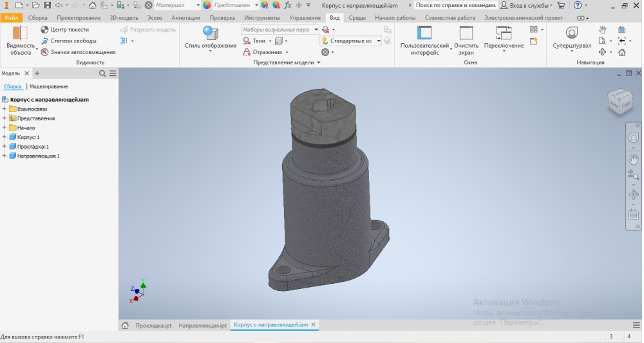Click the Центр тяжести (center of gravity) icon

point(44,30)
